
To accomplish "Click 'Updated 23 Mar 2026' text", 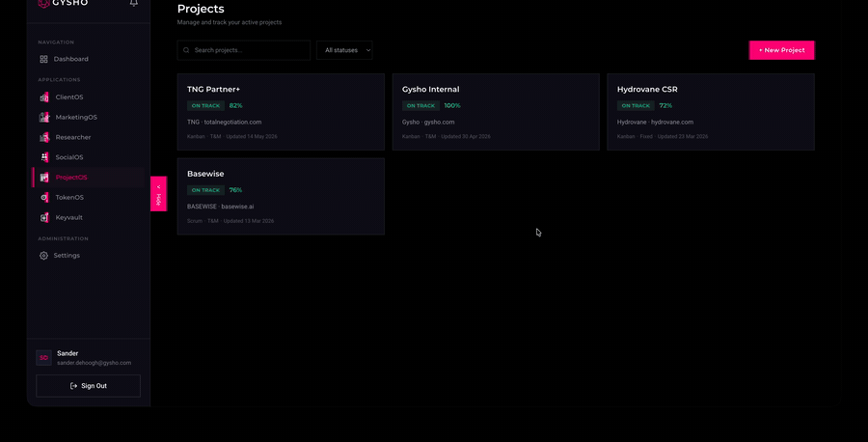I will click(683, 136).
